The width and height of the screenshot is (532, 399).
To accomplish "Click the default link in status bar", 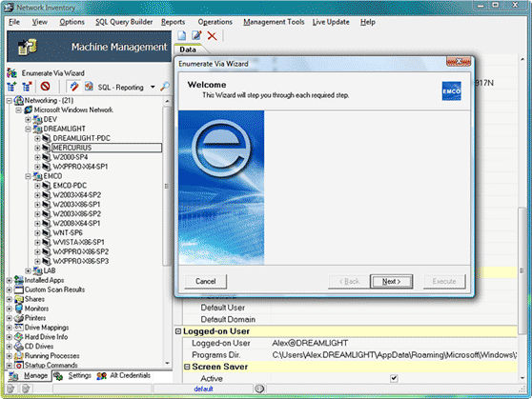I will pos(203,389).
